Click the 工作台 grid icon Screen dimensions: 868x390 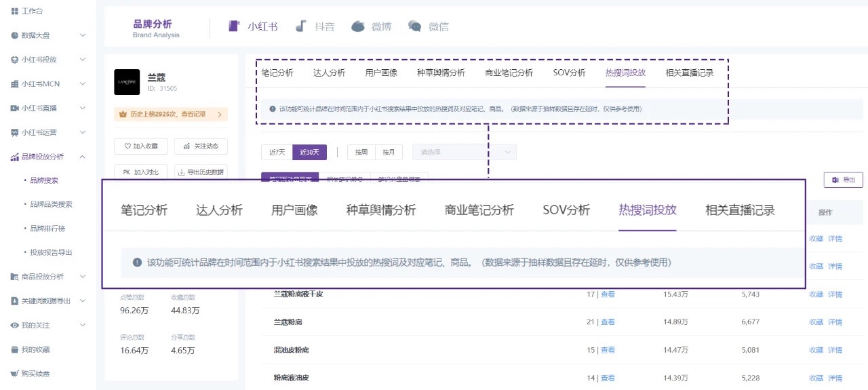(x=15, y=11)
